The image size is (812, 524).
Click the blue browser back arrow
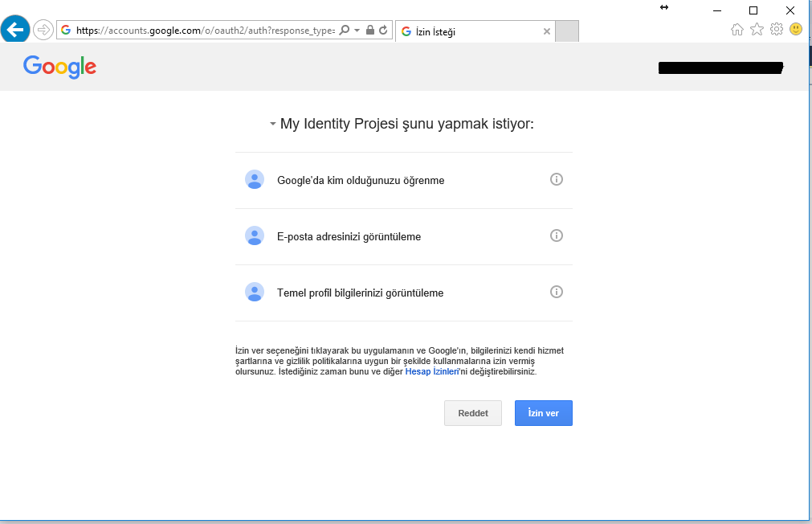16,30
